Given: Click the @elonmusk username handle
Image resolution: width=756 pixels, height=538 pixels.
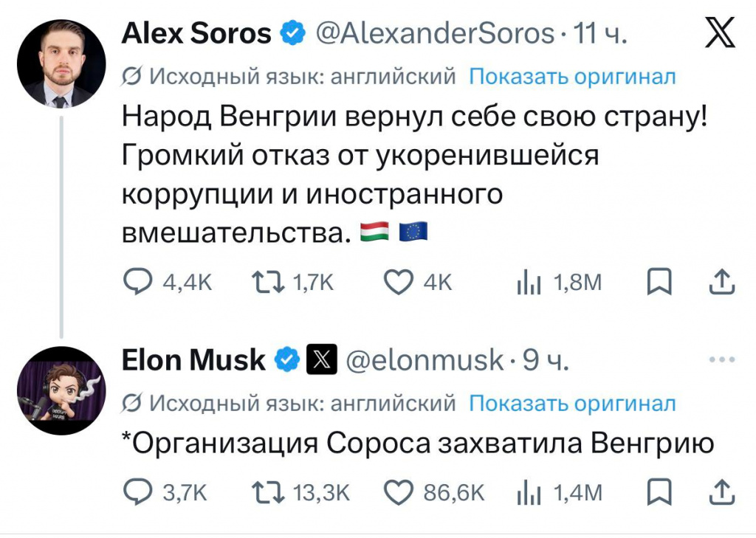Looking at the screenshot, I should coord(423,359).
